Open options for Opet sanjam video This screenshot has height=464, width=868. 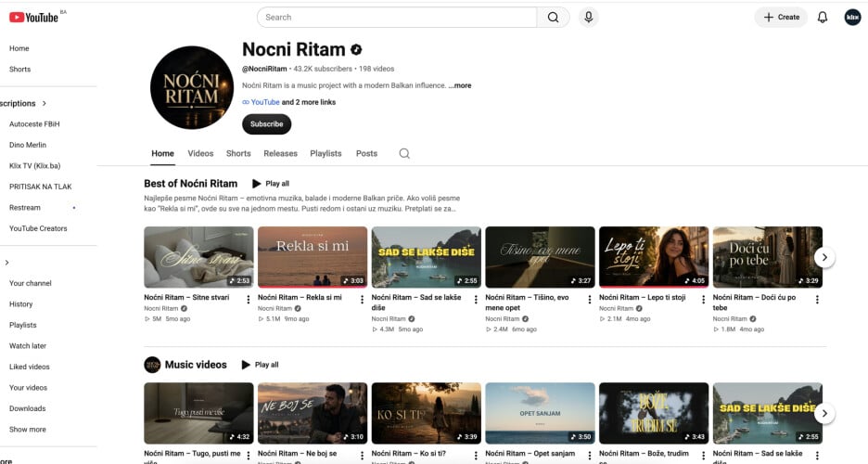coord(590,456)
